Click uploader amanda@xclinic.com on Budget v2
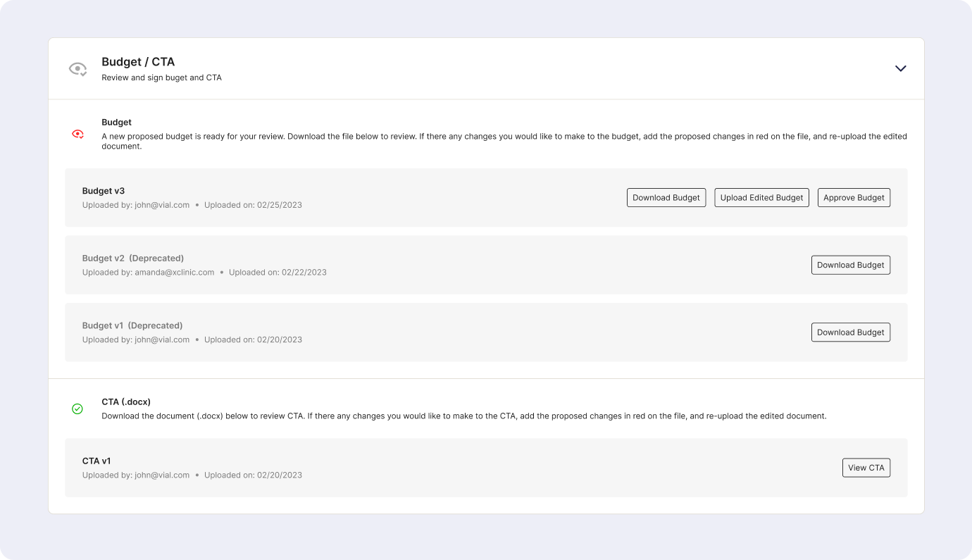Screen dimensions: 972x560 point(174,273)
